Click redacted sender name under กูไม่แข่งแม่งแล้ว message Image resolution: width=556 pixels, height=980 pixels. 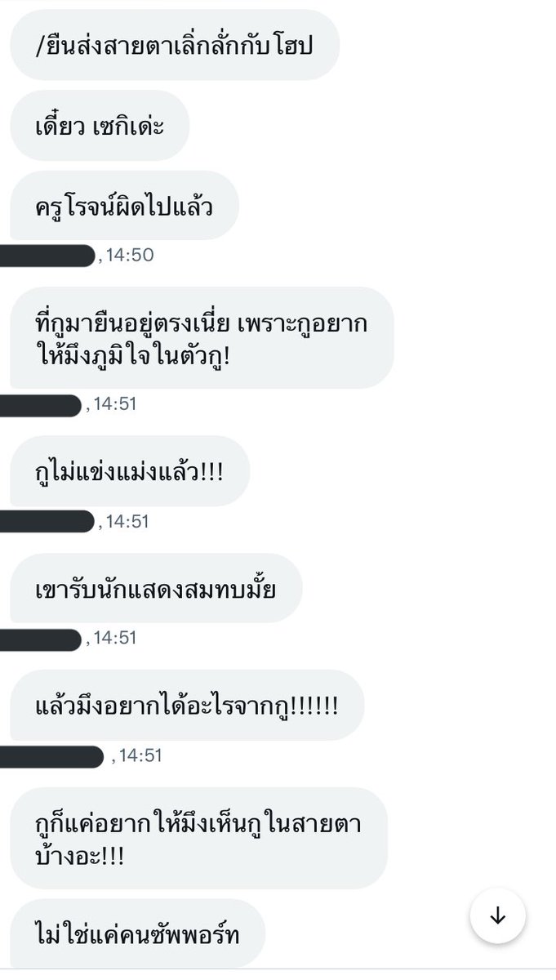(x=47, y=521)
